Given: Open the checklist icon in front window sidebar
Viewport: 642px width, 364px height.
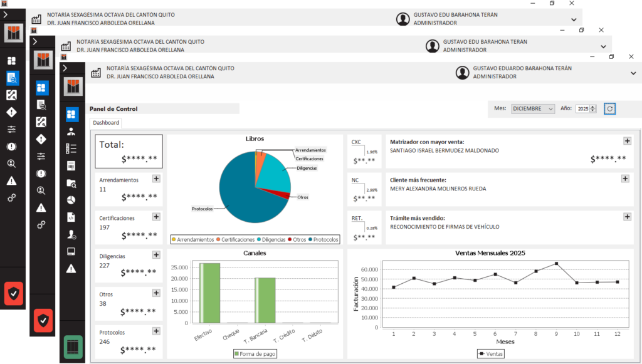Looking at the screenshot, I should 71,148.
